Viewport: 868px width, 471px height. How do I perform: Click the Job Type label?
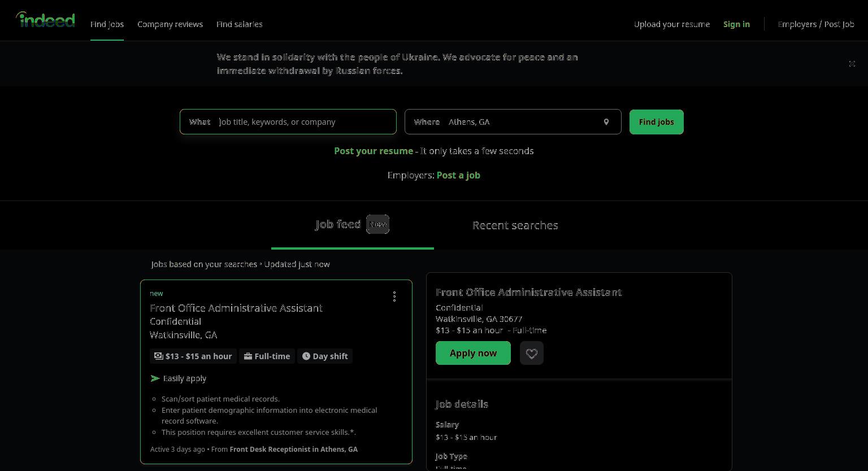452,456
